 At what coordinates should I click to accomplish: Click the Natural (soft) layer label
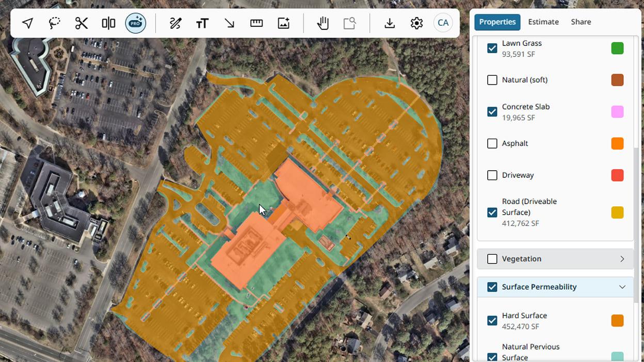click(525, 80)
